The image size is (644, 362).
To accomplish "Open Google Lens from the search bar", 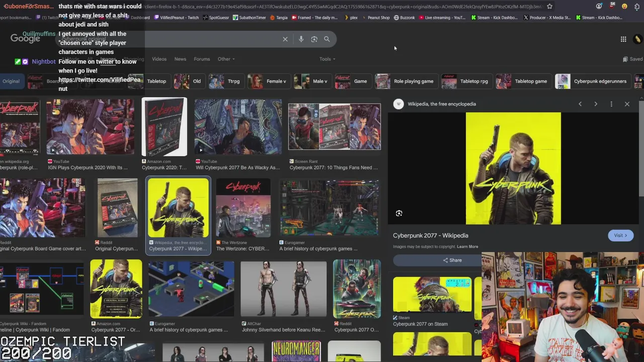I will [314, 39].
